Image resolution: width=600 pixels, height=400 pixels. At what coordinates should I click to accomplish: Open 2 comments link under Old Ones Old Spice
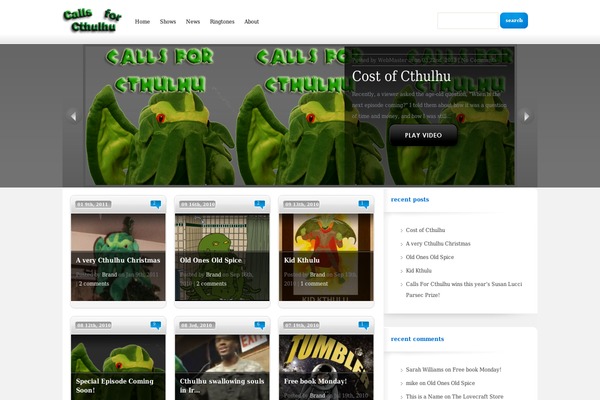(212, 284)
